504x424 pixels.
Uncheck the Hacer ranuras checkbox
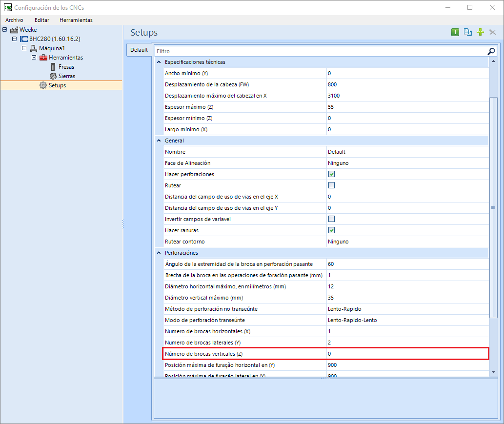click(331, 230)
